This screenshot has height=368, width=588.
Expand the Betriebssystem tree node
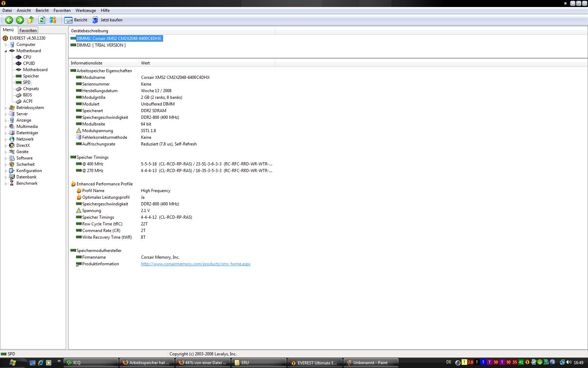point(6,108)
